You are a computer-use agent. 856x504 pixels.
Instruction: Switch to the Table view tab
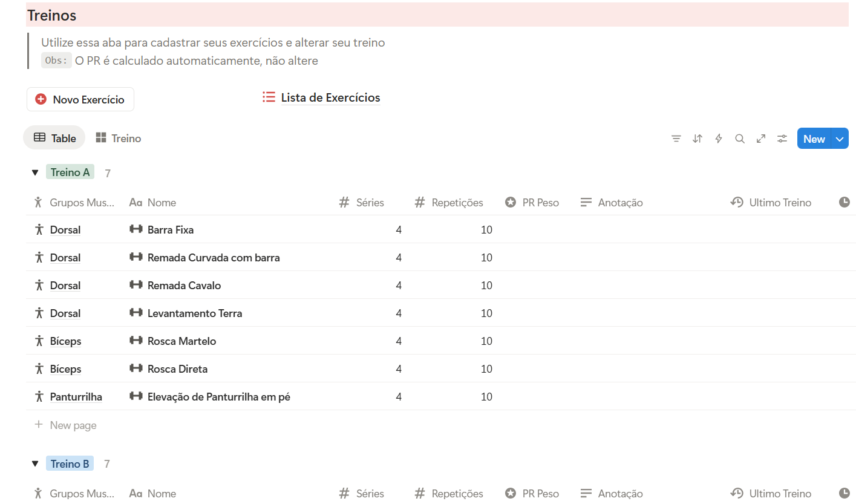click(55, 138)
